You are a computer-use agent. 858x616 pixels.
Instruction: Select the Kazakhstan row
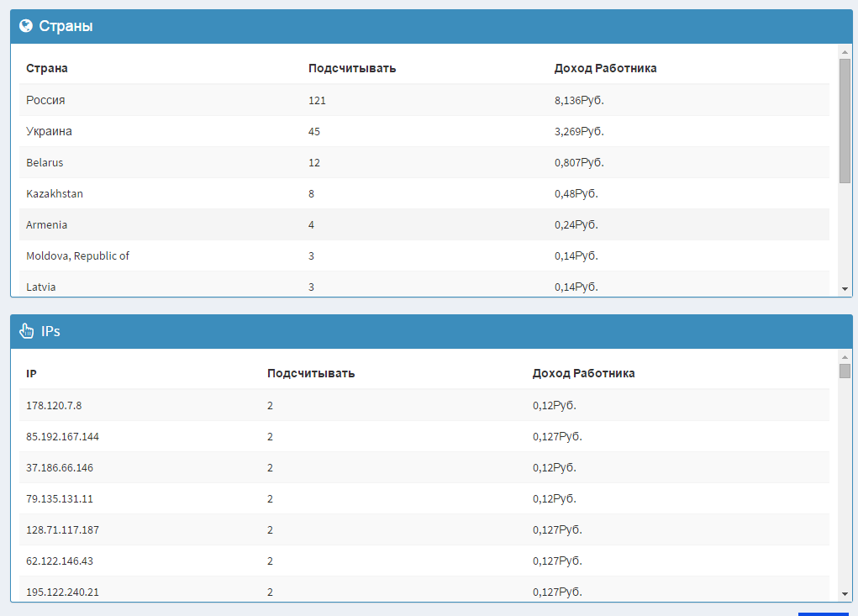[x=424, y=193]
